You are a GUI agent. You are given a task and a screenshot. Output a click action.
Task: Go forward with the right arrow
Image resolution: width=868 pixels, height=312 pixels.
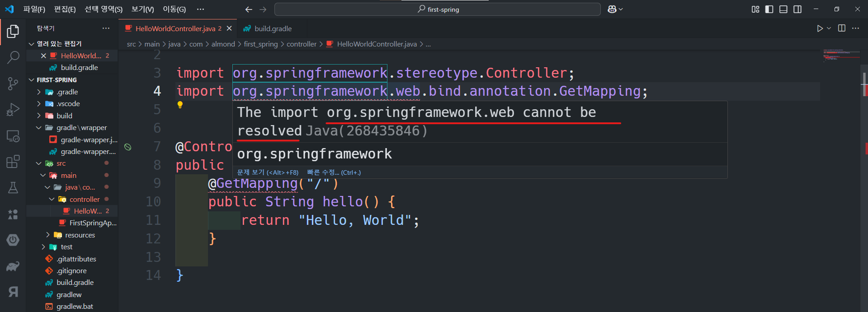pos(263,9)
